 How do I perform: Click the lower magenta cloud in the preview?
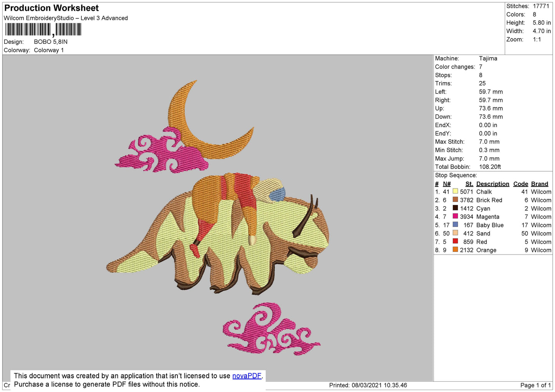(271, 328)
